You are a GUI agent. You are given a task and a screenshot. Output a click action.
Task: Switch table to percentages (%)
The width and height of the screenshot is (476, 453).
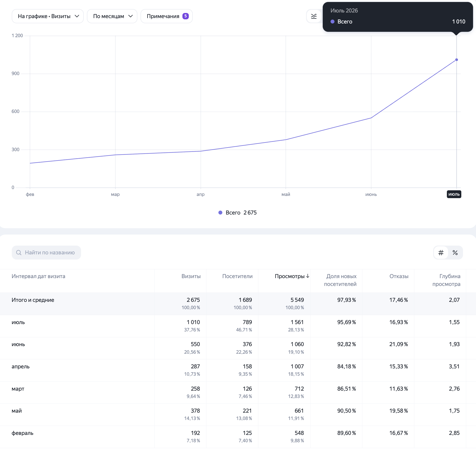pos(455,252)
